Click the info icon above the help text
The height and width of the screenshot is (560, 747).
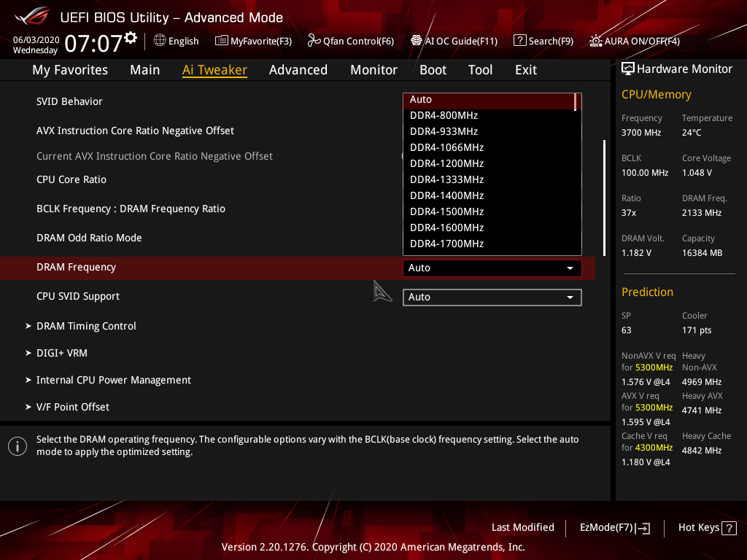click(x=17, y=446)
